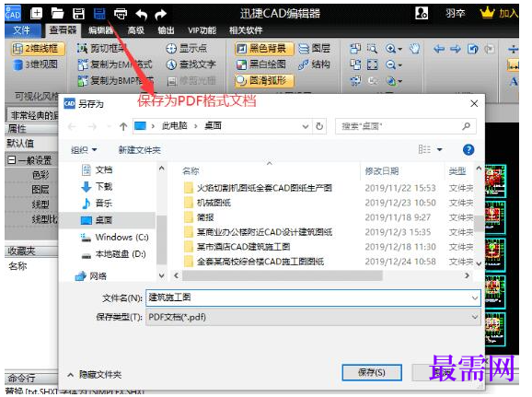The height and width of the screenshot is (397, 532).
Task: Click the file name input field 建筑施工图
Action: [x=313, y=298]
